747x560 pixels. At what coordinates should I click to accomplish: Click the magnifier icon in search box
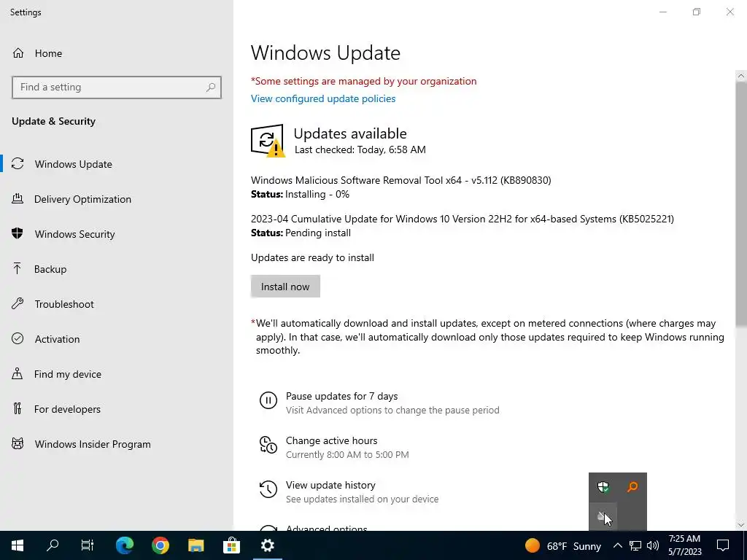pyautogui.click(x=211, y=87)
